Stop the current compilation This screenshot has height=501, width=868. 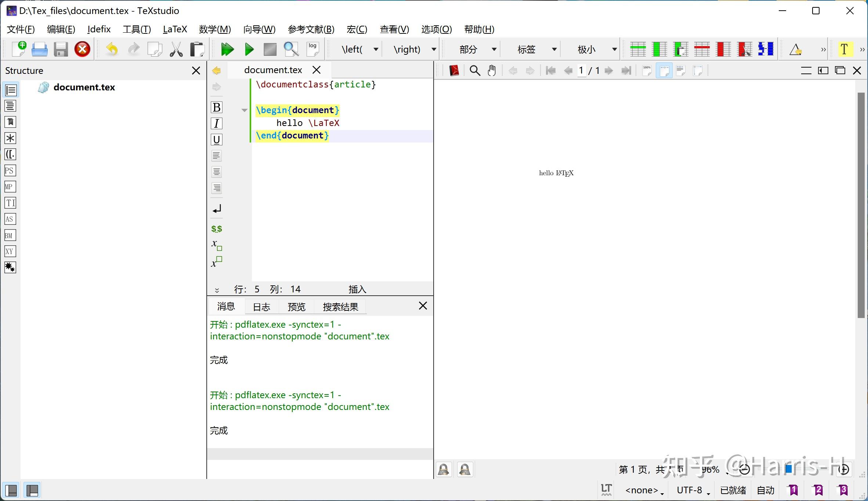pyautogui.click(x=270, y=49)
